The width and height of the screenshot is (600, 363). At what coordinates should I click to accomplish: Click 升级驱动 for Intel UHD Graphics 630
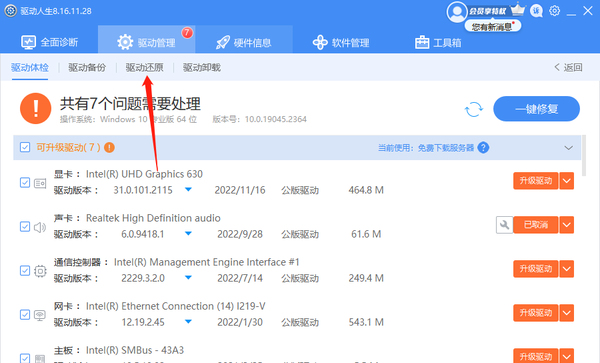tap(536, 181)
